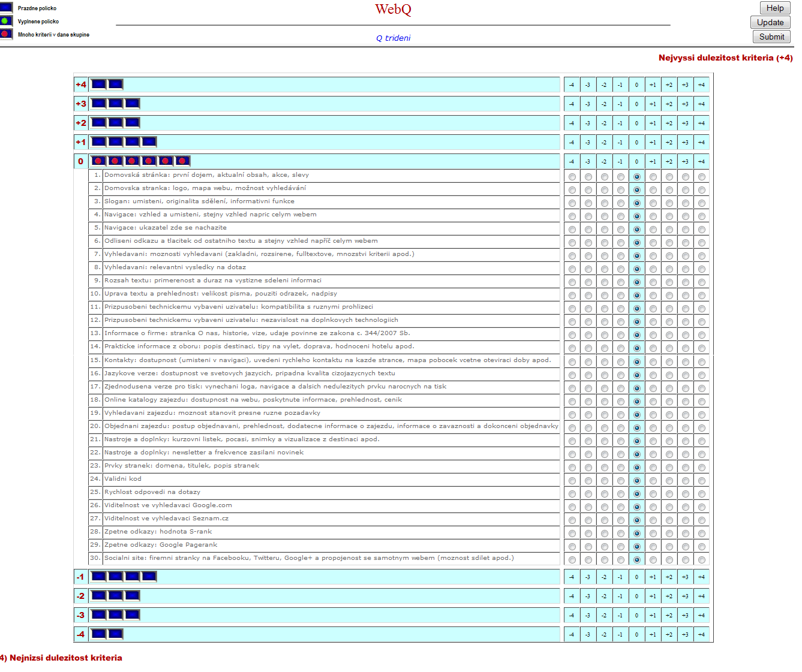The height and width of the screenshot is (672, 802).
Task: Click the 'Viditelnost ve vyhledavaci Google.com' row text
Action: tap(168, 505)
